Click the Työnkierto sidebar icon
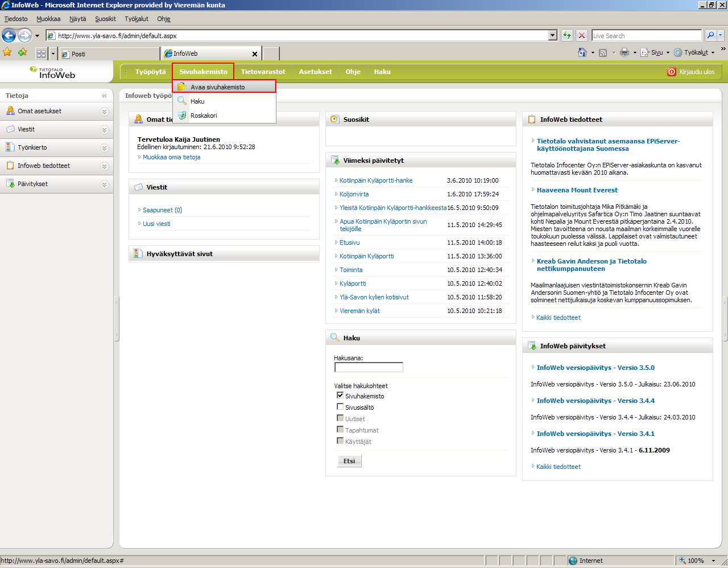 pyautogui.click(x=10, y=147)
